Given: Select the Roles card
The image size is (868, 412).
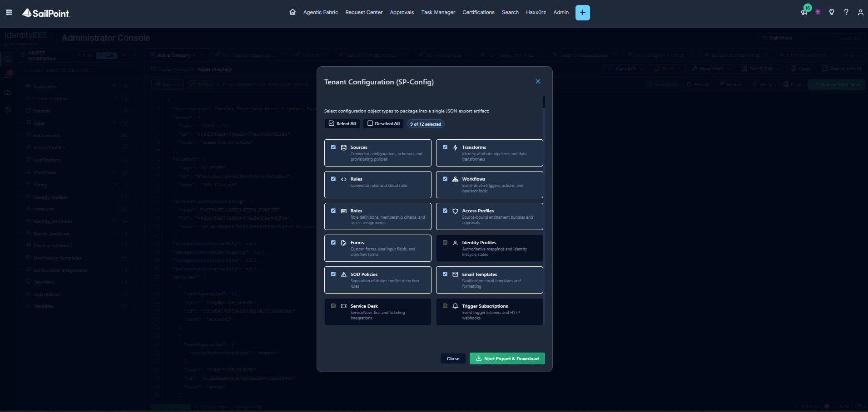Looking at the screenshot, I should pyautogui.click(x=378, y=216).
